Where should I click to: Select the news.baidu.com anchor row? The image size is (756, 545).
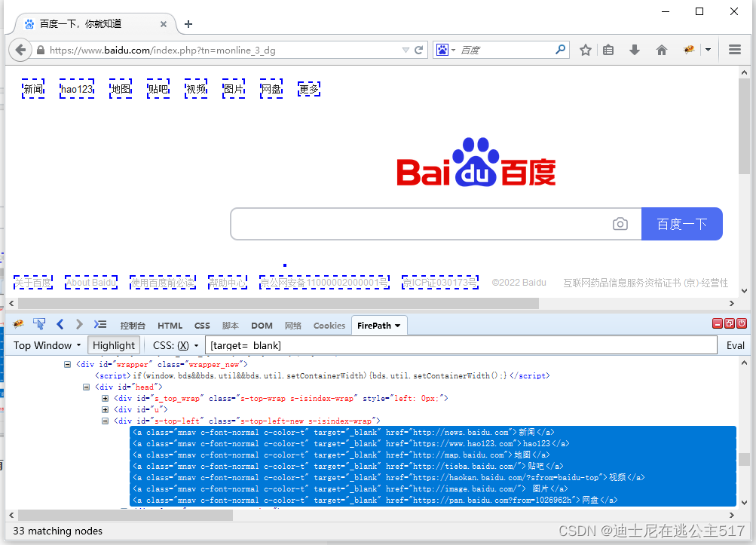point(433,432)
